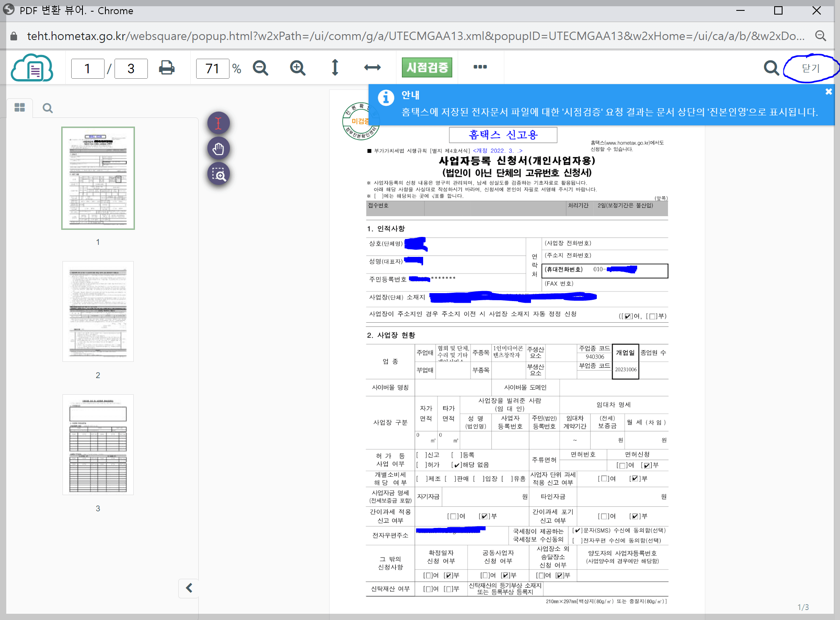Click the green 시점검증 button
This screenshot has height=620, width=840.
[x=427, y=67]
